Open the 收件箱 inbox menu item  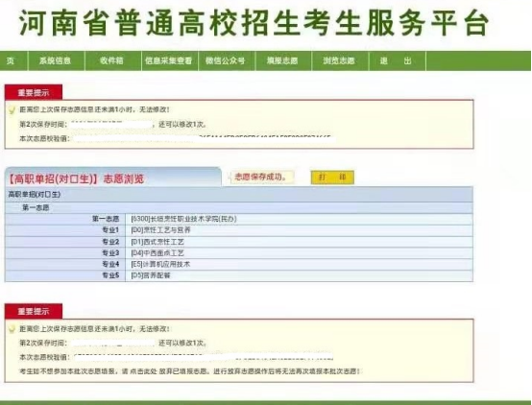113,60
